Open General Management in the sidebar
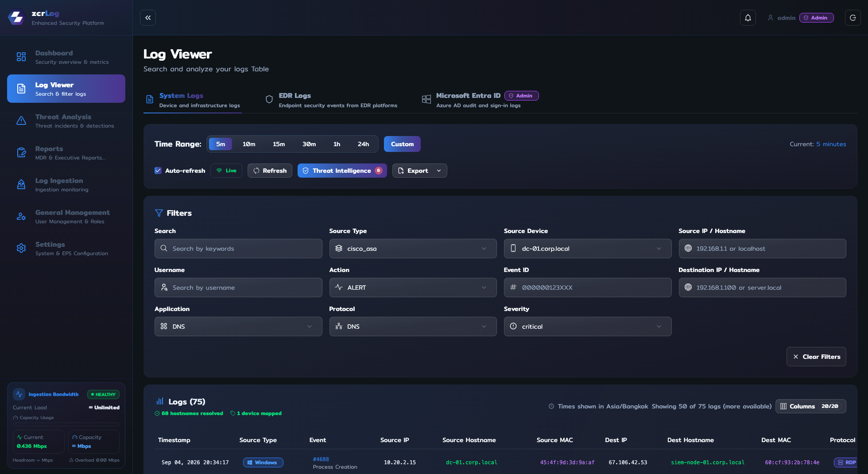This screenshot has height=474, width=868. pyautogui.click(x=66, y=216)
